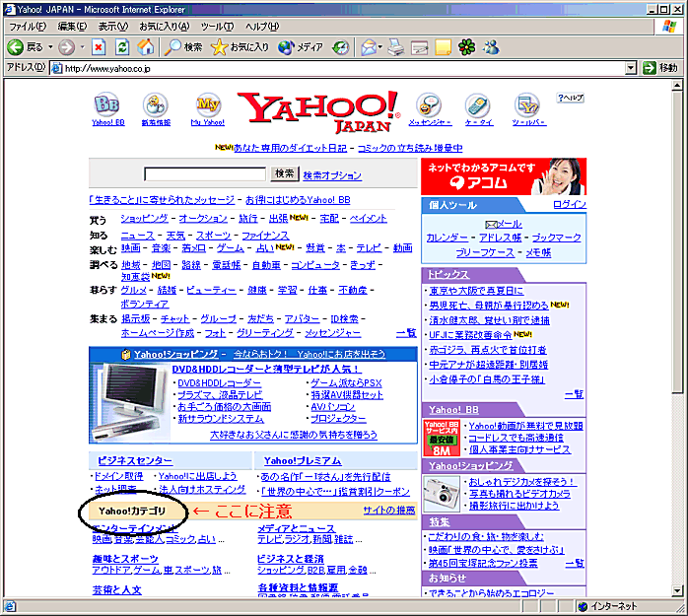This screenshot has height=616, width=688.
Task: Go to Home via house icon
Action: 146,47
